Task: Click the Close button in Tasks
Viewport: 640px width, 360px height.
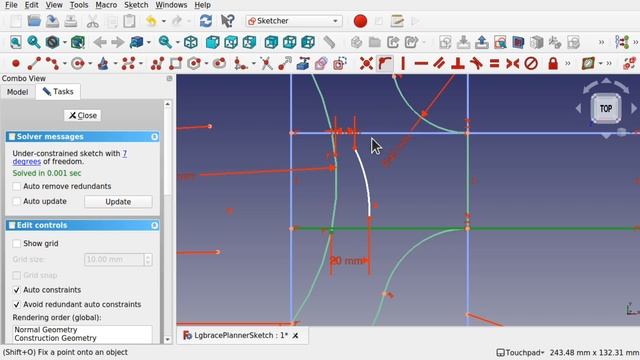Action: point(82,116)
